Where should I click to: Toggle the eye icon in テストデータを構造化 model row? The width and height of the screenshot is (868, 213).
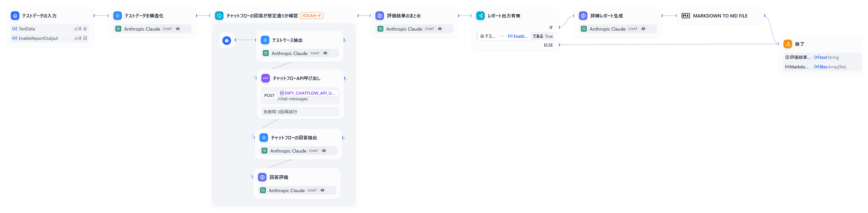[178, 29]
